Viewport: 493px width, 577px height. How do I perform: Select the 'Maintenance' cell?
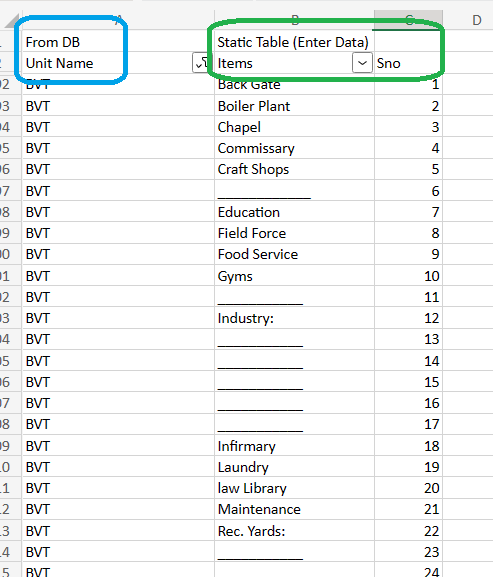[294, 509]
